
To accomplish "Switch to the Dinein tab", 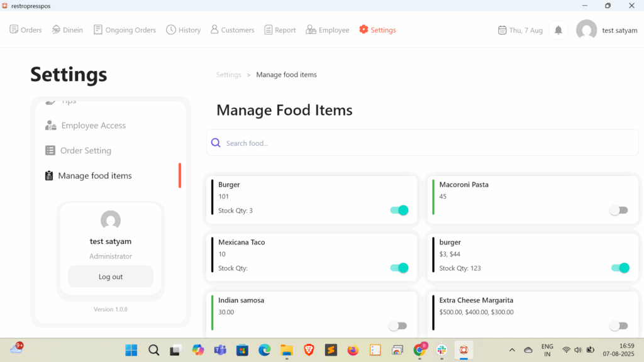I will coord(67,30).
